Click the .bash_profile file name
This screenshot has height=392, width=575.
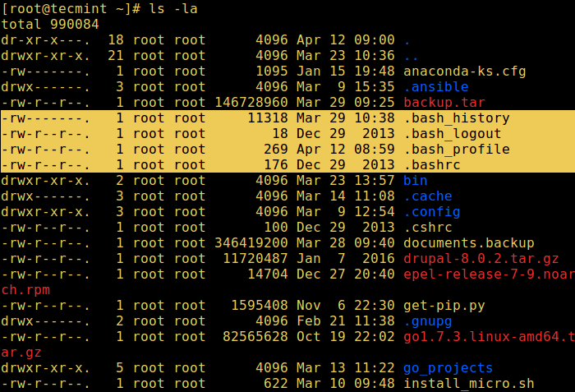[x=457, y=150]
